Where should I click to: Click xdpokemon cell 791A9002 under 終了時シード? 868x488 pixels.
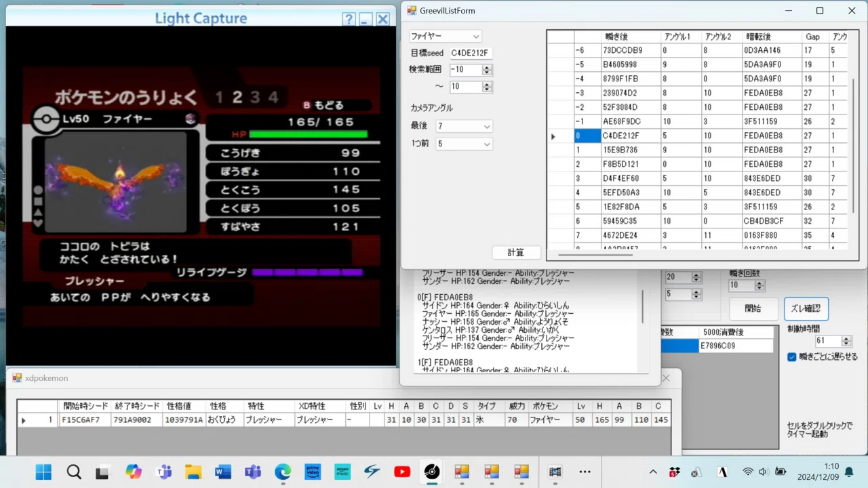137,420
